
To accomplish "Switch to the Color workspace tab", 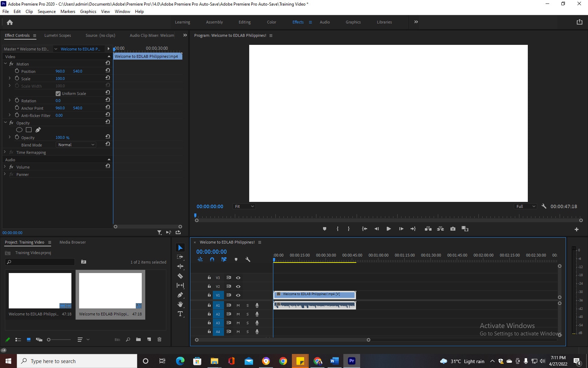I will click(271, 22).
